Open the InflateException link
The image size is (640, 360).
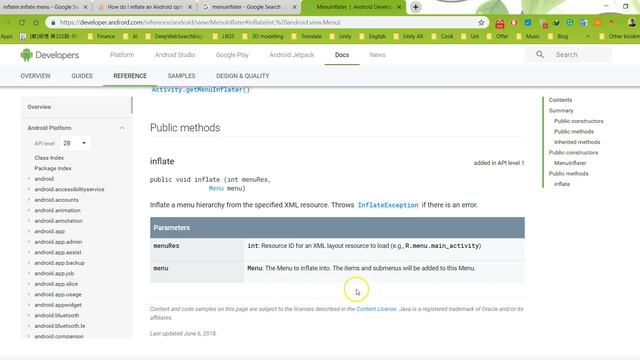pos(388,205)
